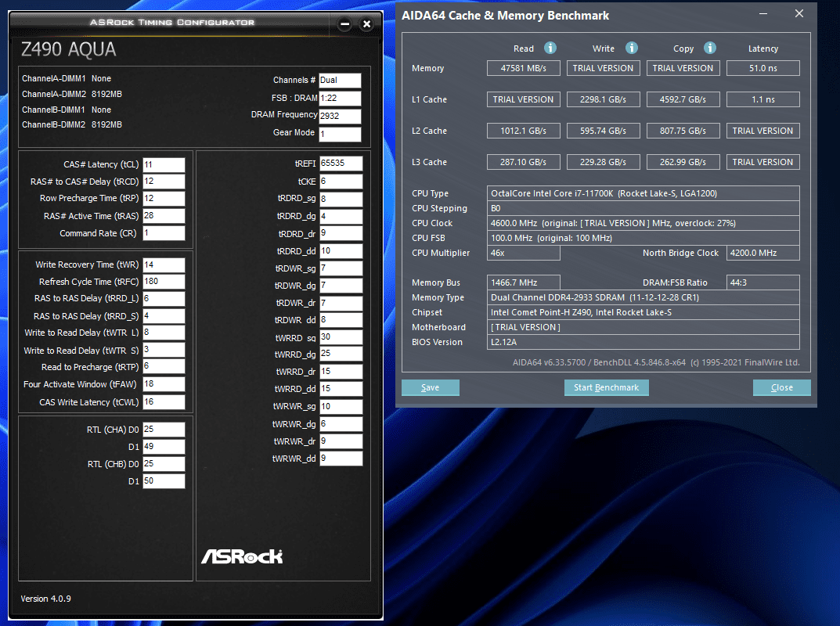Screen dimensions: 840x626
Task: Close the ASRock Timing Configurator window
Action: [x=367, y=23]
